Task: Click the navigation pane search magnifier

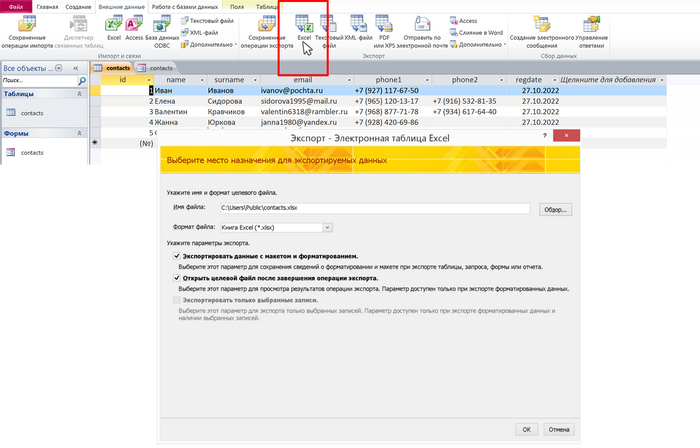Action: coord(82,81)
